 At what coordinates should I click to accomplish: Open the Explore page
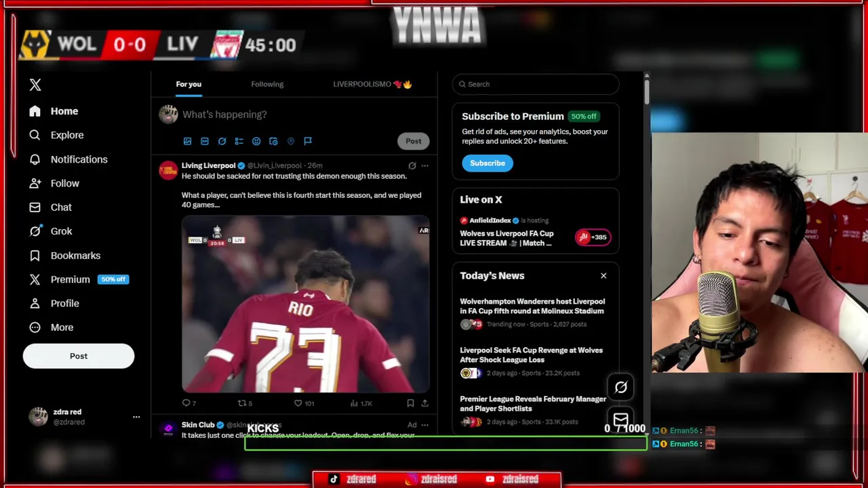tap(57, 135)
